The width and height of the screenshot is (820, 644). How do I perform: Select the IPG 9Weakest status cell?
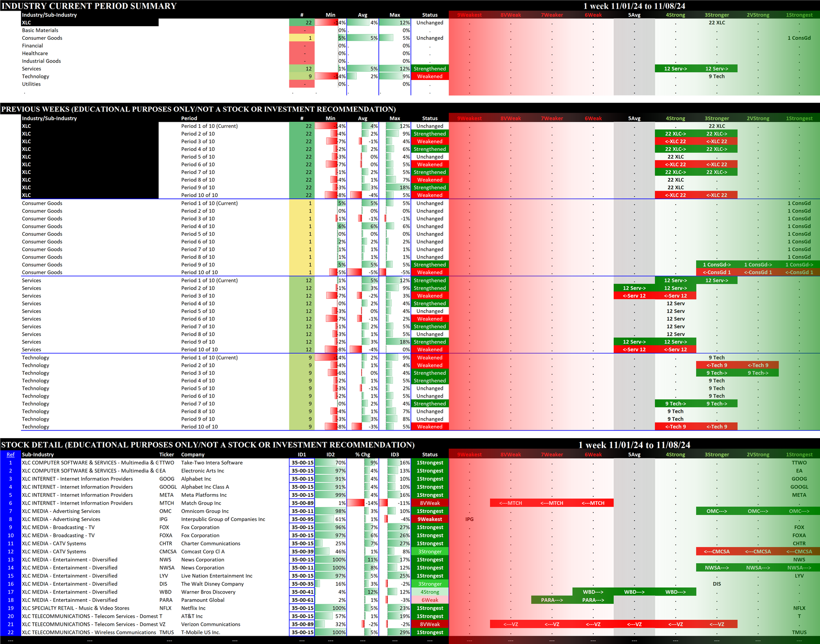click(430, 519)
